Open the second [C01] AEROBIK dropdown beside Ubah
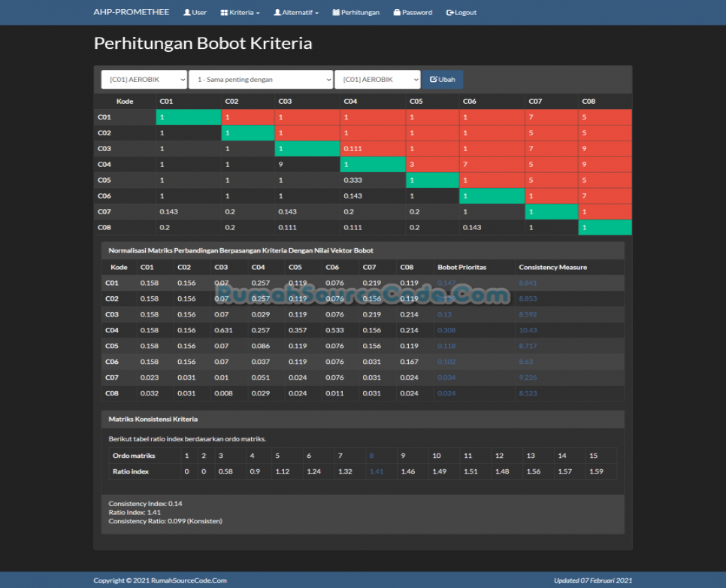Viewport: 726px width, 588px height. coord(377,80)
